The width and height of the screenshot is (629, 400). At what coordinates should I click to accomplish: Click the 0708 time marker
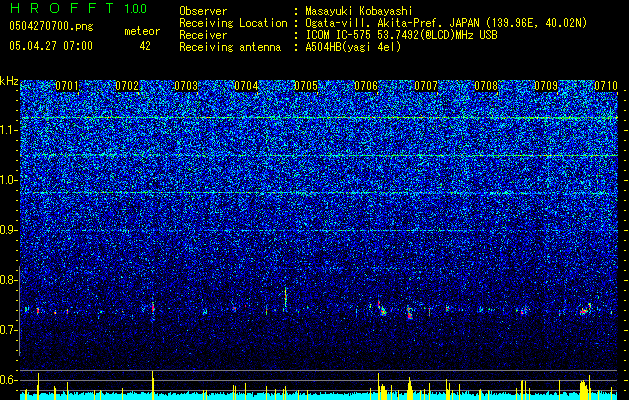coord(486,86)
